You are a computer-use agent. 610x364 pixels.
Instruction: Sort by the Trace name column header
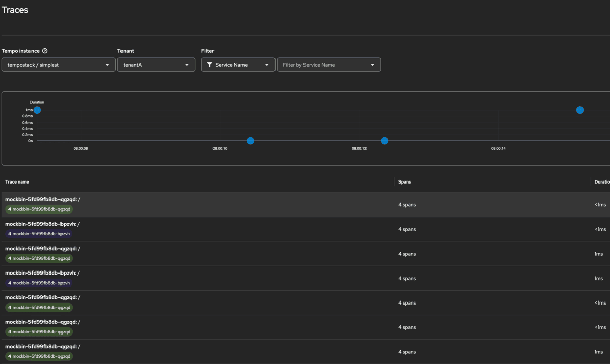click(x=17, y=181)
